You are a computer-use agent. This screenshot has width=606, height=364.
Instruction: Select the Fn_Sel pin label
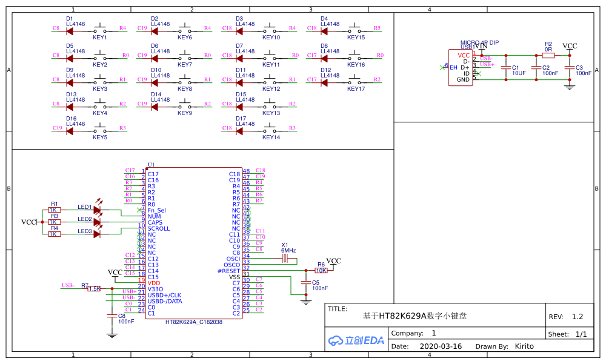click(156, 210)
